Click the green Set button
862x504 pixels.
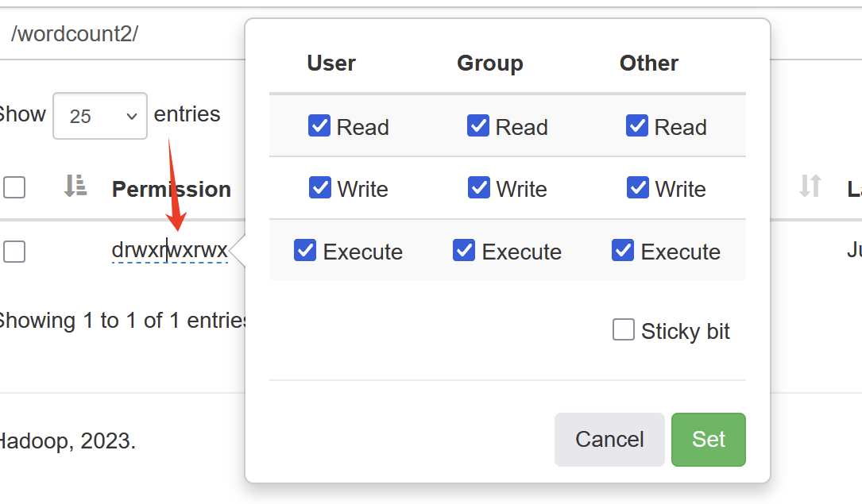(x=708, y=439)
